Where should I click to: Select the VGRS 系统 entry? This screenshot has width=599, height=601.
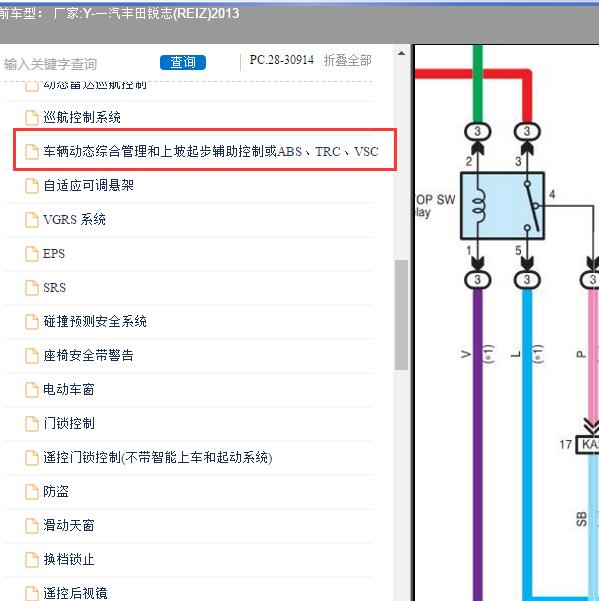[74, 220]
